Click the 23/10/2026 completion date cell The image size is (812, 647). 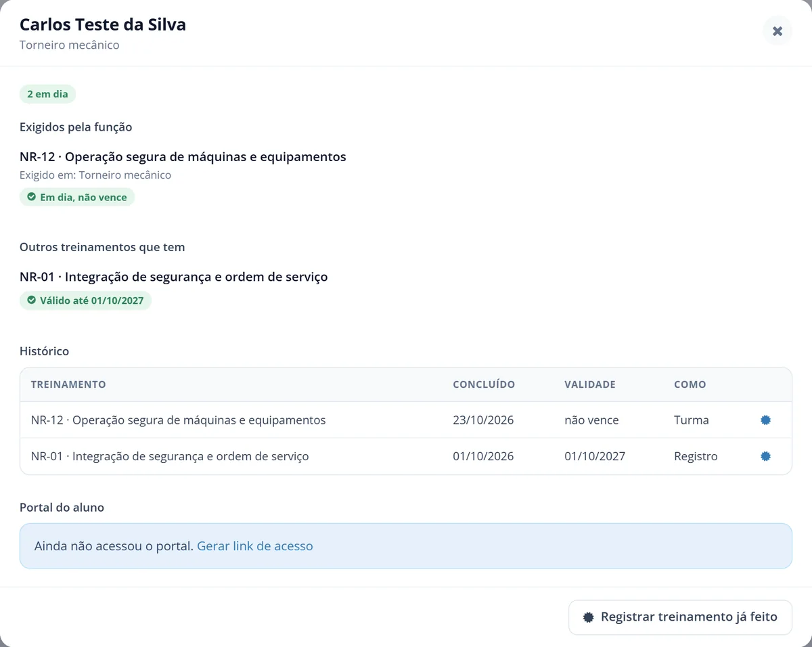coord(483,420)
